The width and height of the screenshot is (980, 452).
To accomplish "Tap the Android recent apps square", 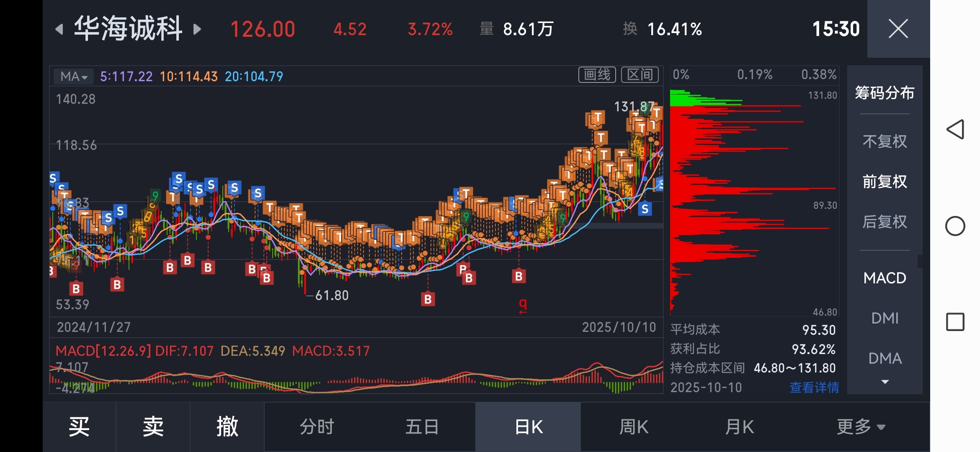I will pos(955,322).
